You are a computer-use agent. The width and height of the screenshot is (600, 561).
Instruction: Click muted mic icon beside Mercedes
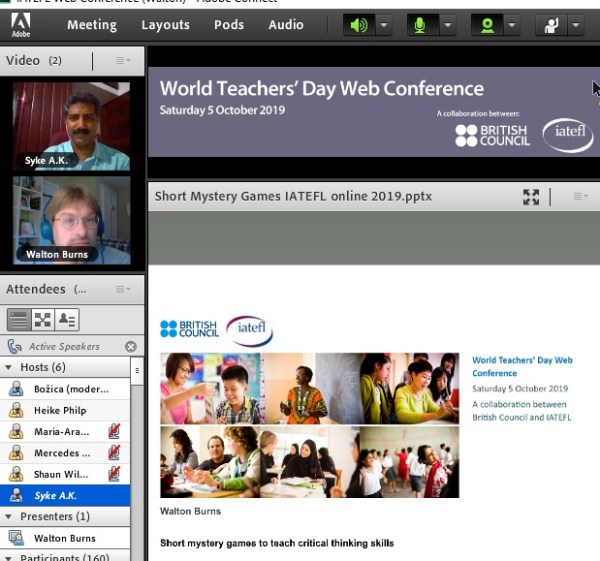tap(114, 453)
